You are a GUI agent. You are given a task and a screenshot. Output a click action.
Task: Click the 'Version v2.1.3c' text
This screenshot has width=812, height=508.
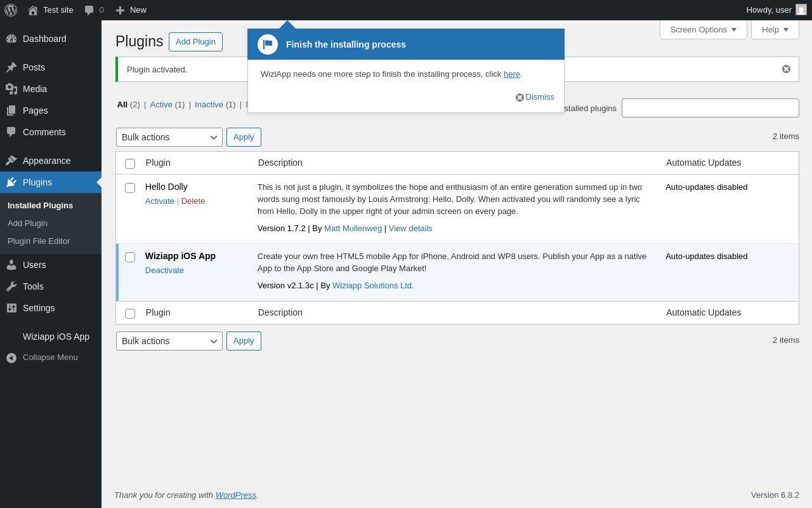coord(285,285)
